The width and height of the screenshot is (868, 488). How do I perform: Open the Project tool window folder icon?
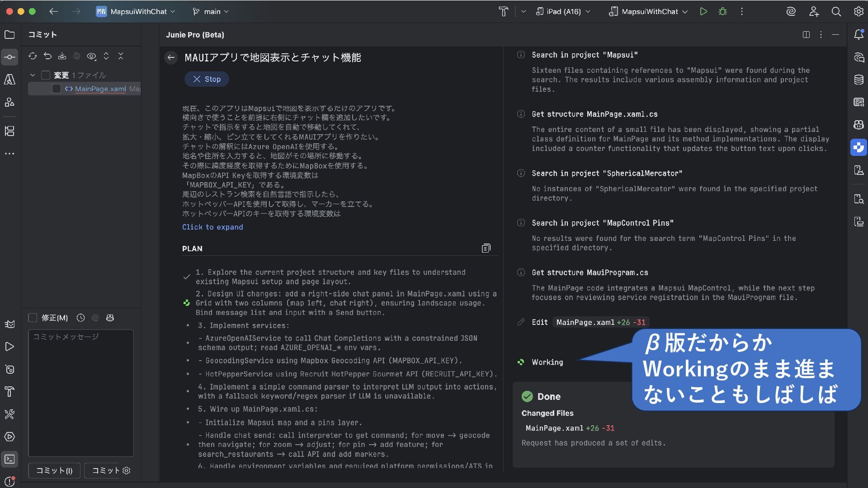(9, 35)
